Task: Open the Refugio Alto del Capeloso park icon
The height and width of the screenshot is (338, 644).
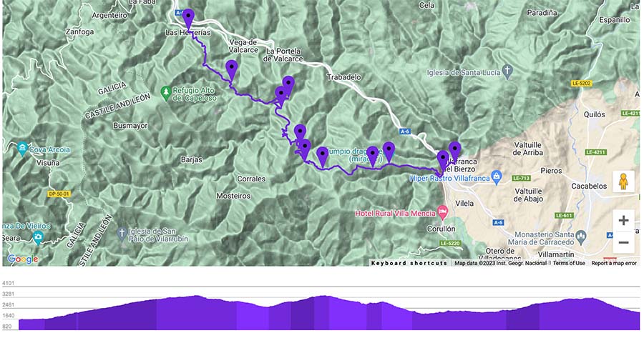Action: tap(166, 92)
